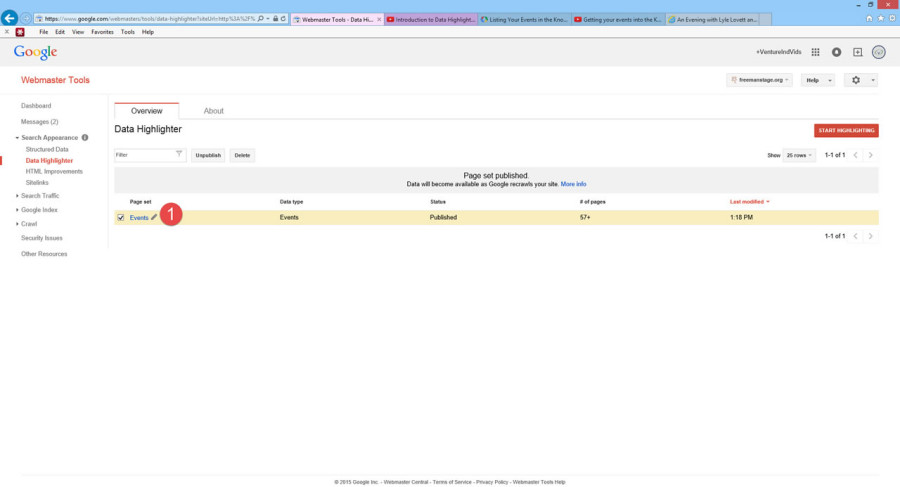Open the Help dropdown button

[818, 80]
